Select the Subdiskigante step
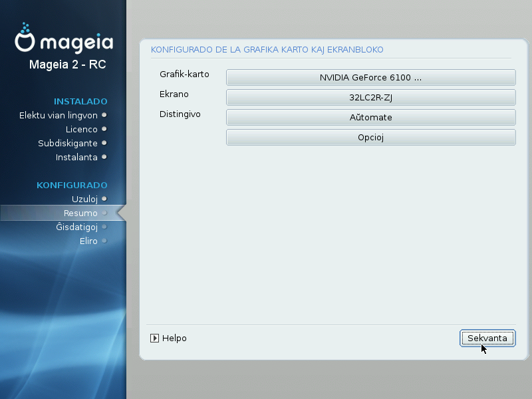This screenshot has height=399, width=532. click(x=68, y=143)
